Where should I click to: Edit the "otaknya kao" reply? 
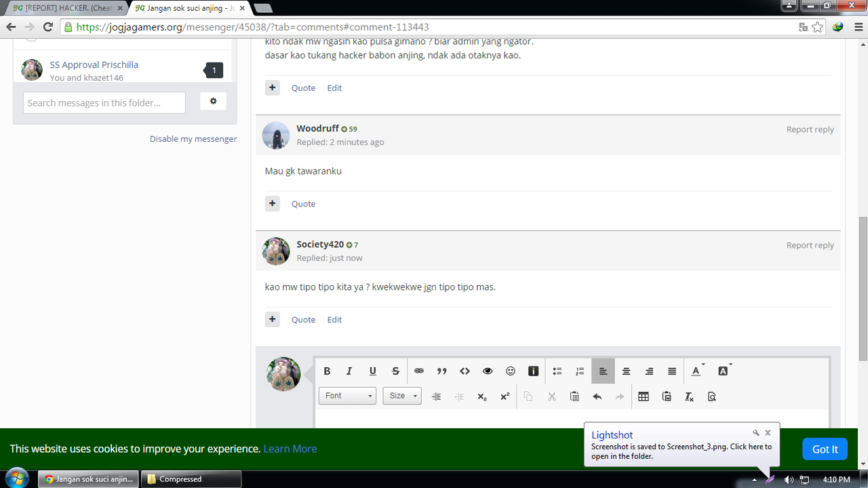[334, 88]
